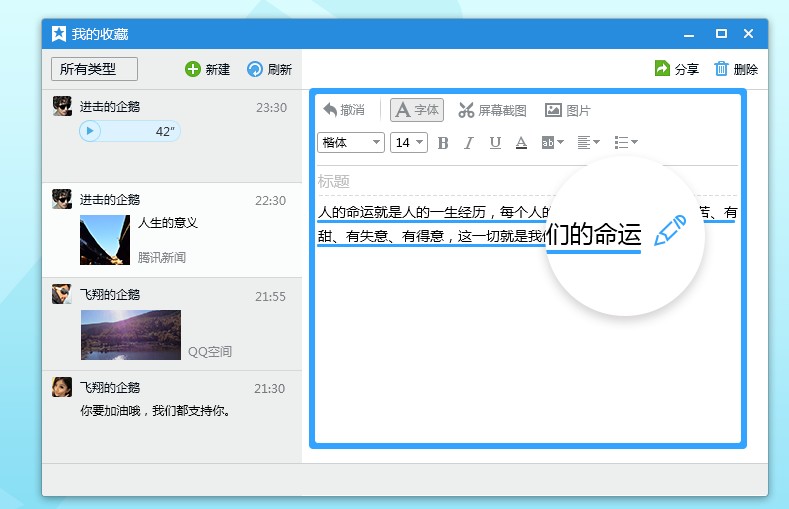Start a 屏幕截图 screen capture
The width and height of the screenshot is (789, 509).
(492, 110)
